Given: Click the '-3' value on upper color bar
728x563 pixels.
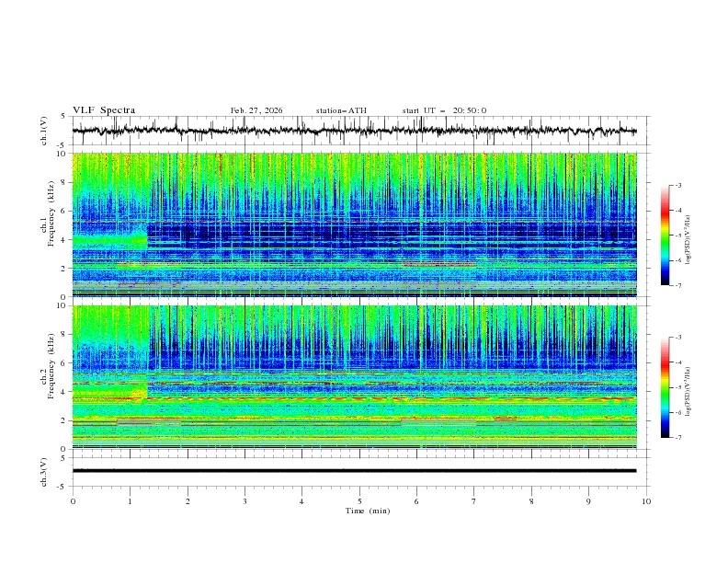Looking at the screenshot, I should tap(677, 185).
